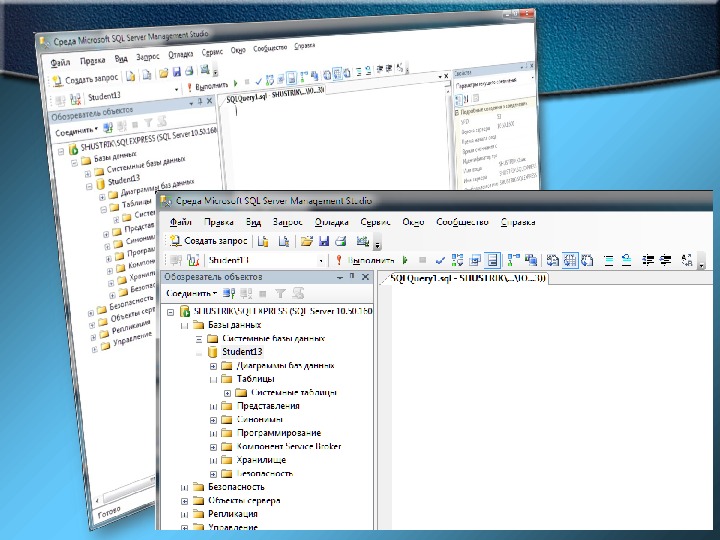Open Student13 database combo box in front window

(266, 260)
